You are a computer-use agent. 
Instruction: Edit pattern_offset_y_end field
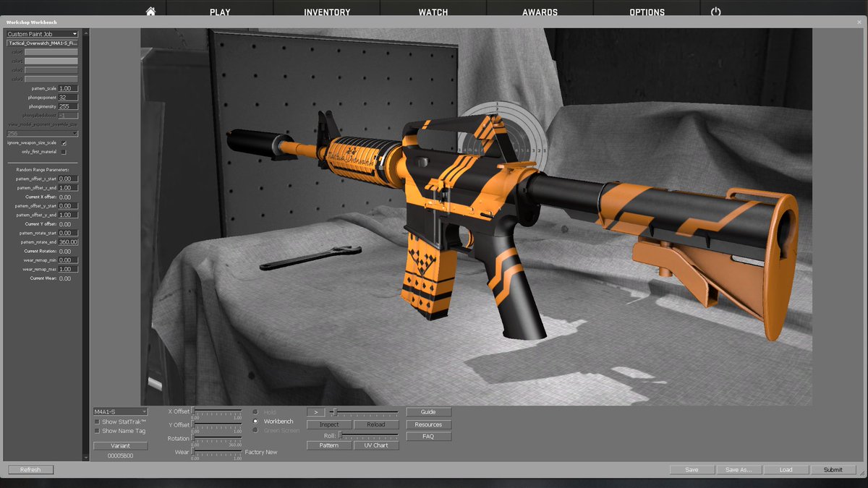pyautogui.click(x=68, y=215)
